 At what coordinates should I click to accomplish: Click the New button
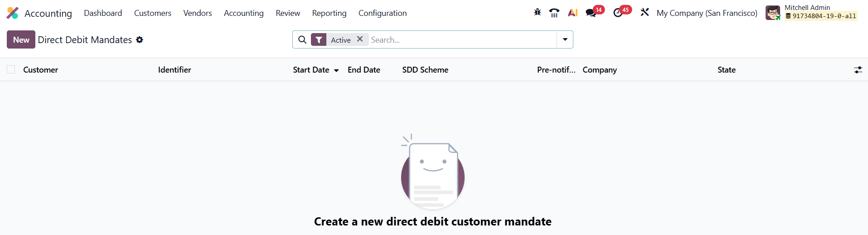(21, 40)
